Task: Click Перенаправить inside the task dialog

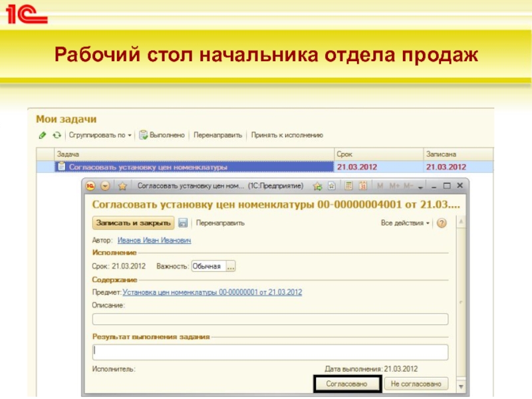Action: pyautogui.click(x=220, y=223)
